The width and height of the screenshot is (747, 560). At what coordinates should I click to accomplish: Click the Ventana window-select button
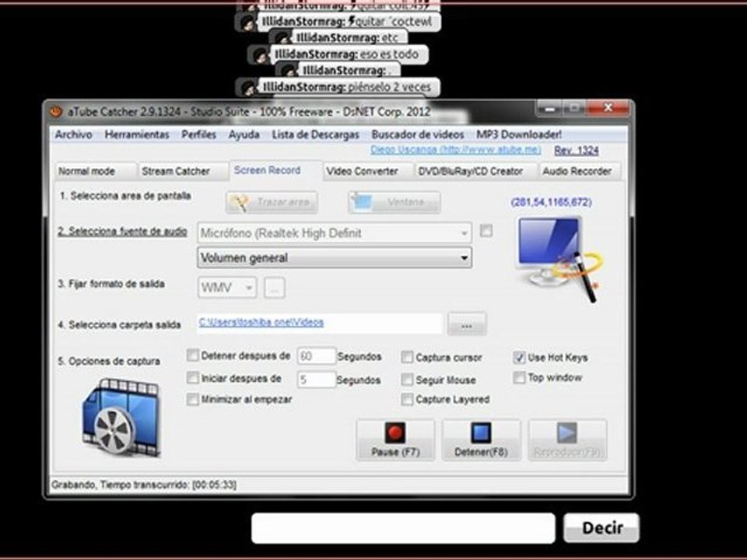pyautogui.click(x=394, y=202)
